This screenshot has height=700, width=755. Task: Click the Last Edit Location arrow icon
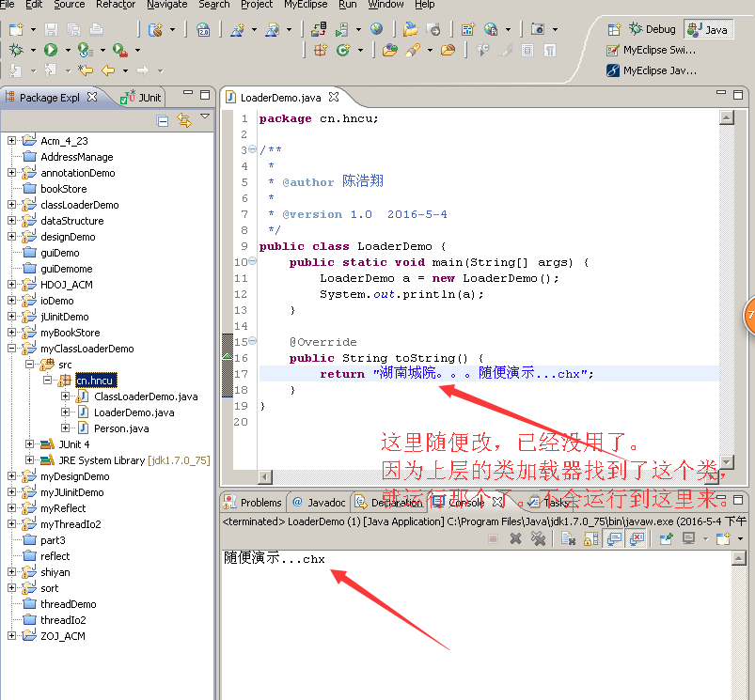click(86, 70)
